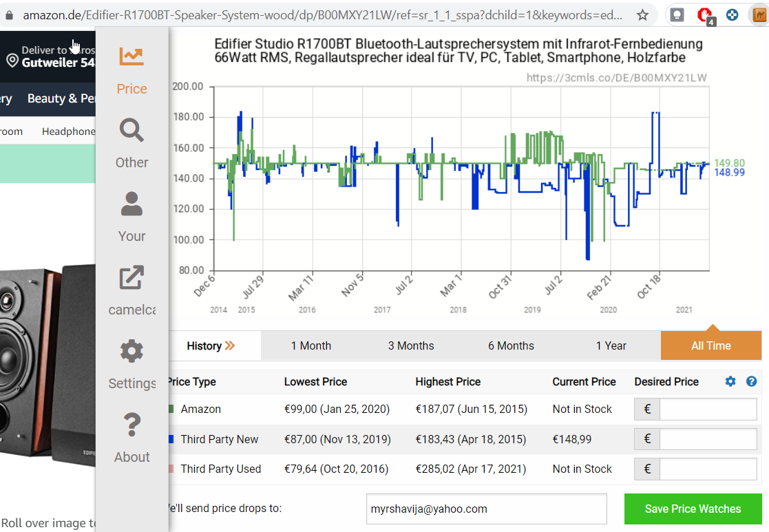Click the green 149.80 chart value label
The height and width of the screenshot is (532, 769).
point(729,163)
